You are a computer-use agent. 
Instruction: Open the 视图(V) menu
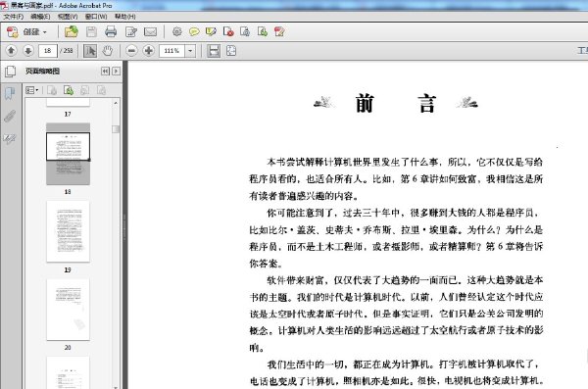tap(68, 17)
